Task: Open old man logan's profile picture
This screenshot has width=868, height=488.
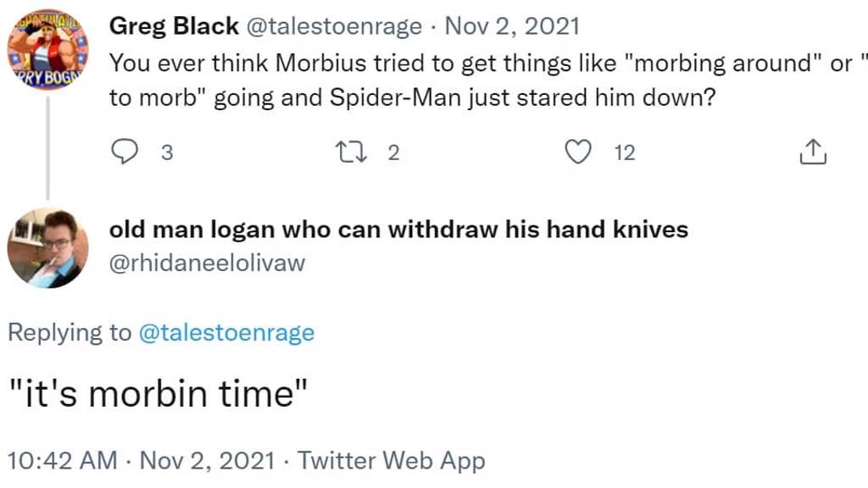Action: 47,248
